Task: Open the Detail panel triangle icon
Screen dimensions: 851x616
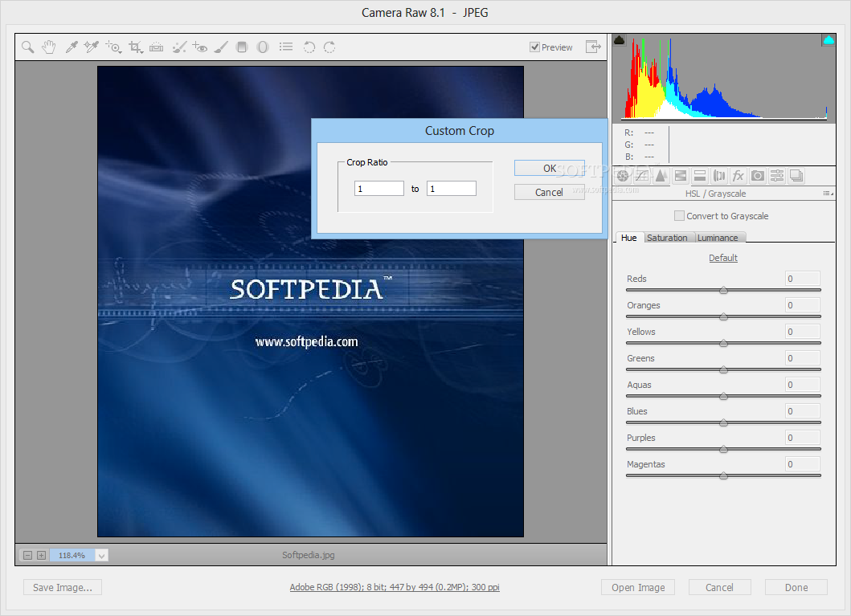Action: pos(661,176)
